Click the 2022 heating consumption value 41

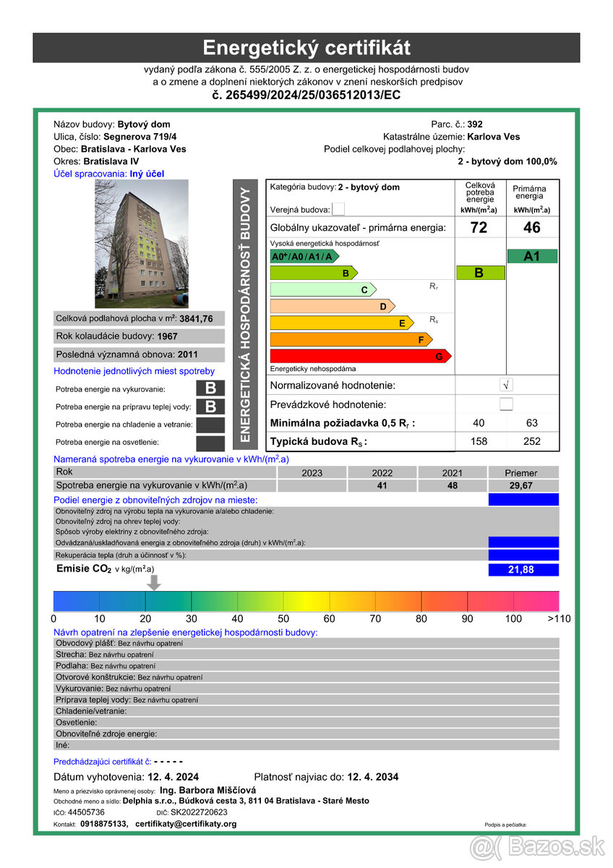point(382,485)
